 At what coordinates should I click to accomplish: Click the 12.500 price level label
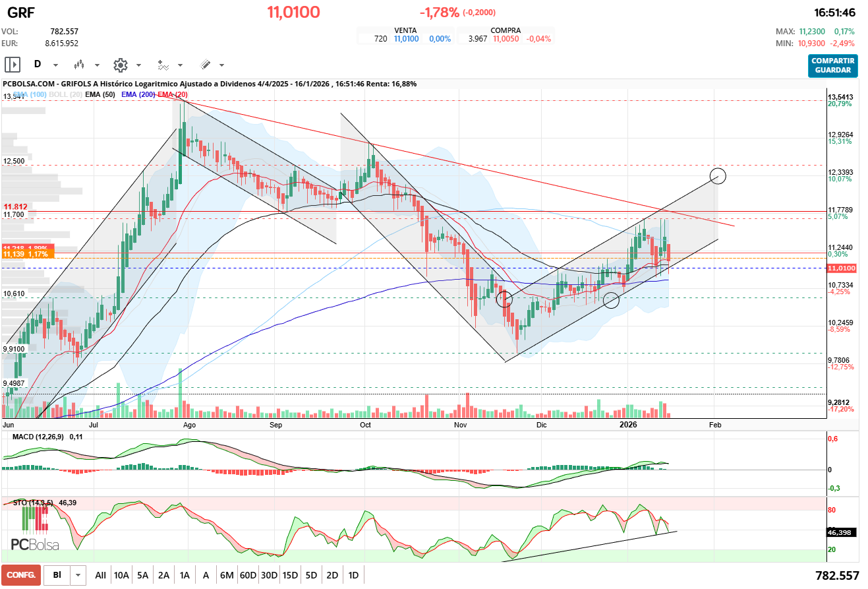14,161
